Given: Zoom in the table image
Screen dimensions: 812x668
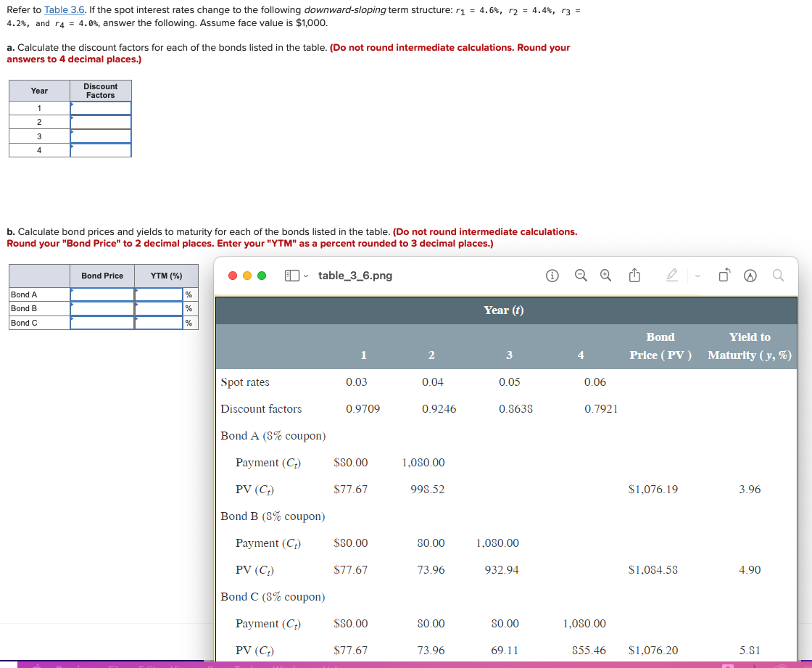Looking at the screenshot, I should tap(605, 275).
